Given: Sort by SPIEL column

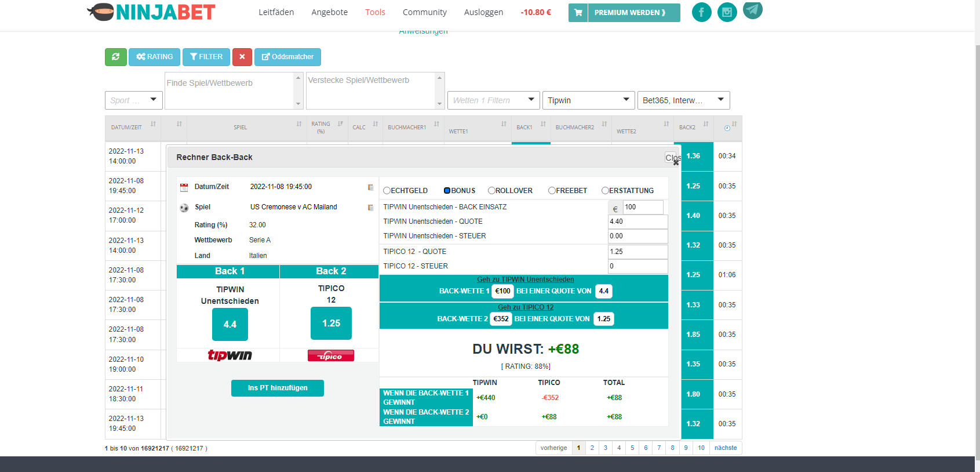Looking at the screenshot, I should [246, 128].
